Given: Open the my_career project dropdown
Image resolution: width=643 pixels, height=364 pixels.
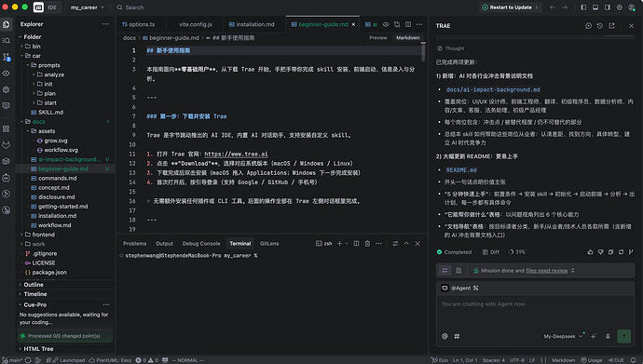Looking at the screenshot, I should coord(87,7).
